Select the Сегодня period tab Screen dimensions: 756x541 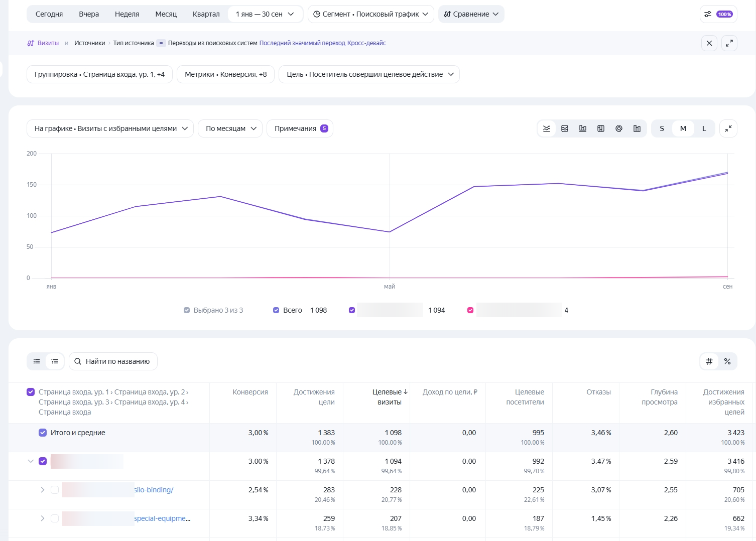click(x=49, y=14)
